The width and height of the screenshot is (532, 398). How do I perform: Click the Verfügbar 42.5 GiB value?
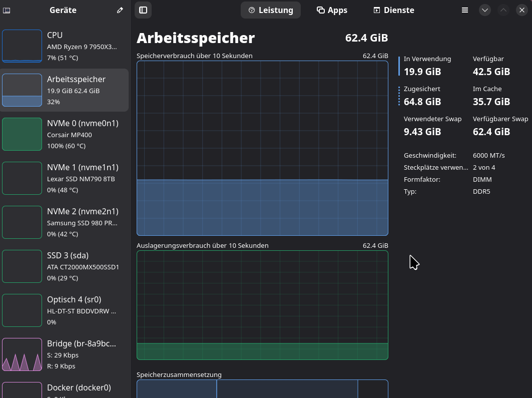tap(491, 72)
